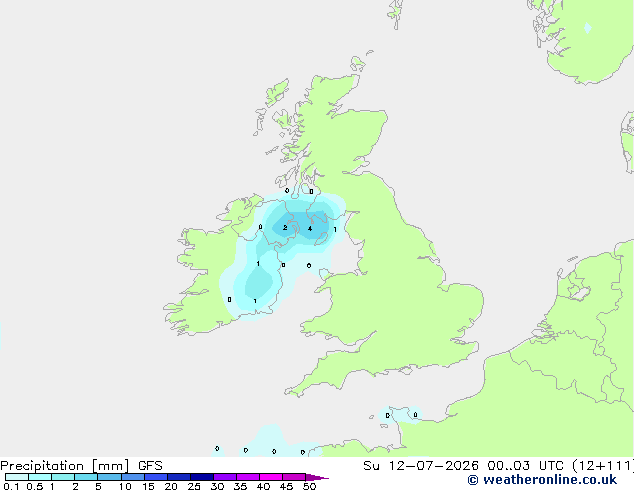Click legend swatch between 40 and 45
Viewport: 634px width, 490px height.
[x=271, y=477]
